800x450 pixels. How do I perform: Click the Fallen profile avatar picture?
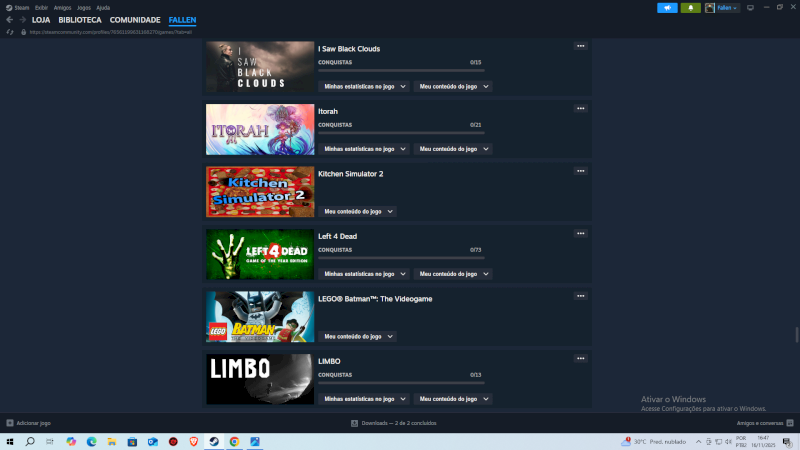(x=710, y=8)
